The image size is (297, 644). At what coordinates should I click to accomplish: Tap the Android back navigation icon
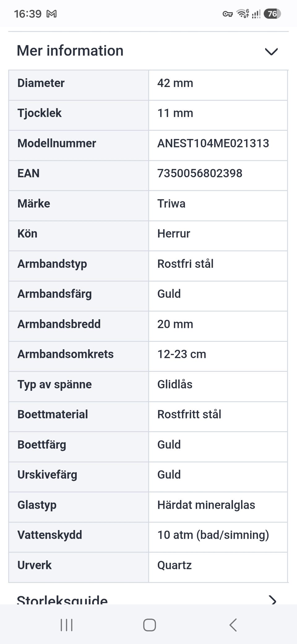point(233,625)
